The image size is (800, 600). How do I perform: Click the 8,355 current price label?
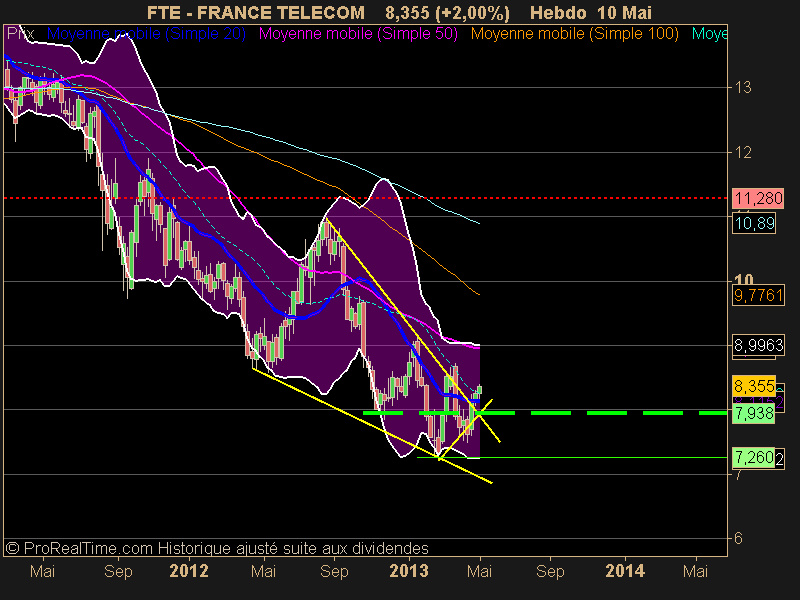[754, 385]
